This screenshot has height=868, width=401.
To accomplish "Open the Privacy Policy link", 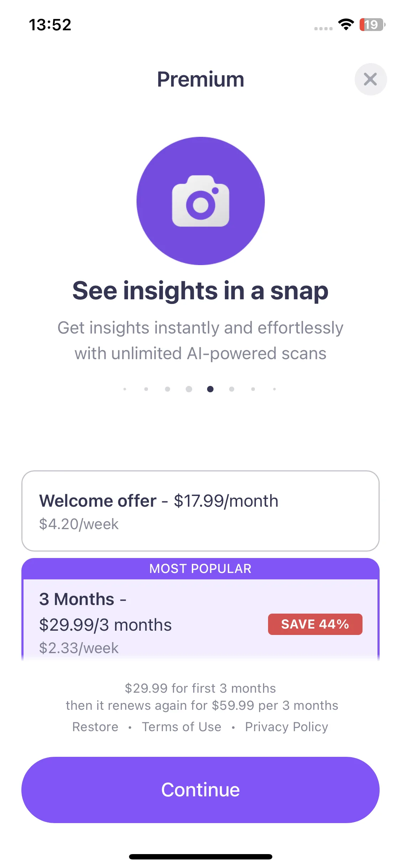I will [x=287, y=727].
